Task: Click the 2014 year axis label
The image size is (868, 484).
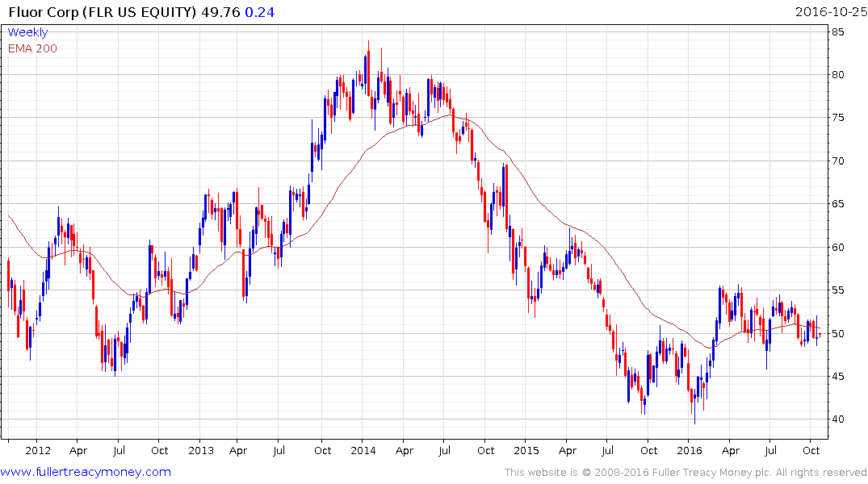Action: click(363, 451)
